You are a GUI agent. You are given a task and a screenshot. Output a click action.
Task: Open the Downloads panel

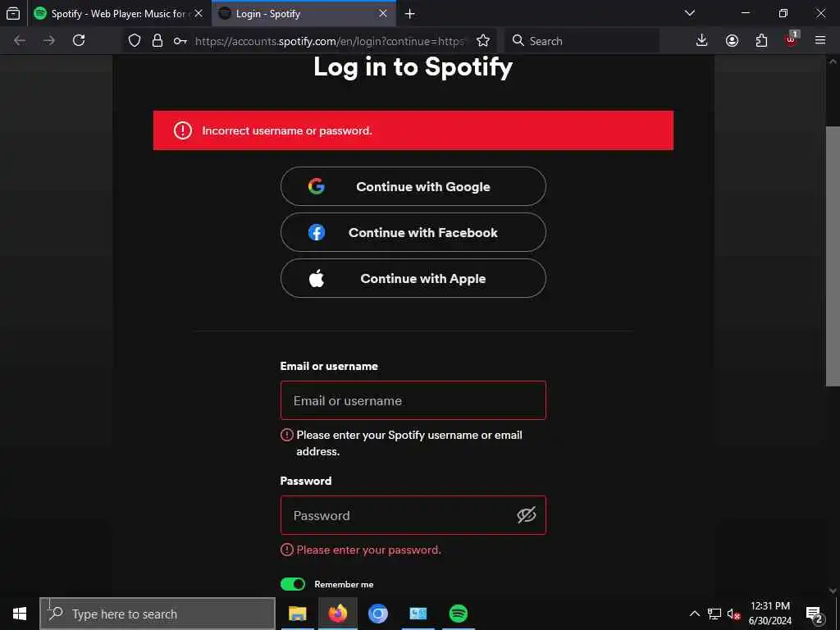click(702, 40)
